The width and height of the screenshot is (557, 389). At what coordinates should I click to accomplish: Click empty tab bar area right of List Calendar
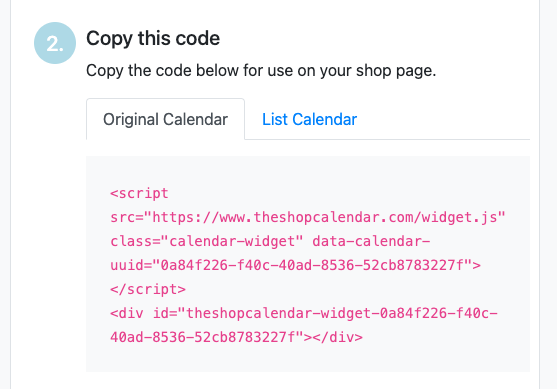444,119
